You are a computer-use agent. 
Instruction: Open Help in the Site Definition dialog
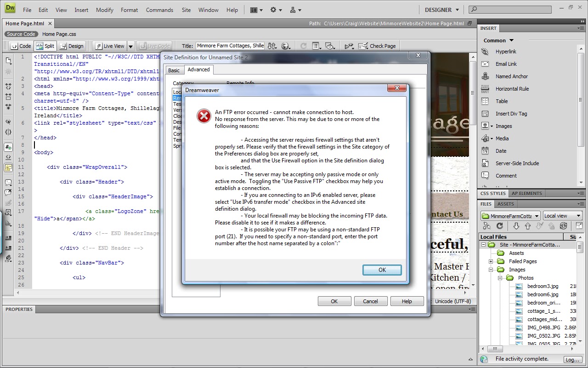407,301
